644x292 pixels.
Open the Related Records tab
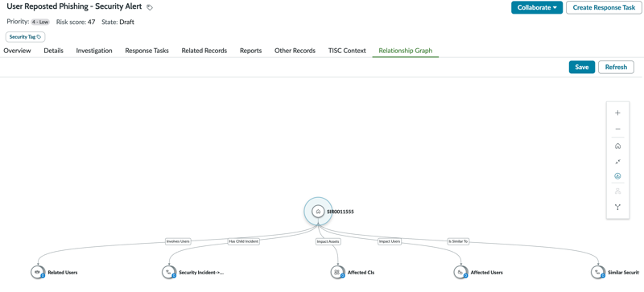coord(204,51)
